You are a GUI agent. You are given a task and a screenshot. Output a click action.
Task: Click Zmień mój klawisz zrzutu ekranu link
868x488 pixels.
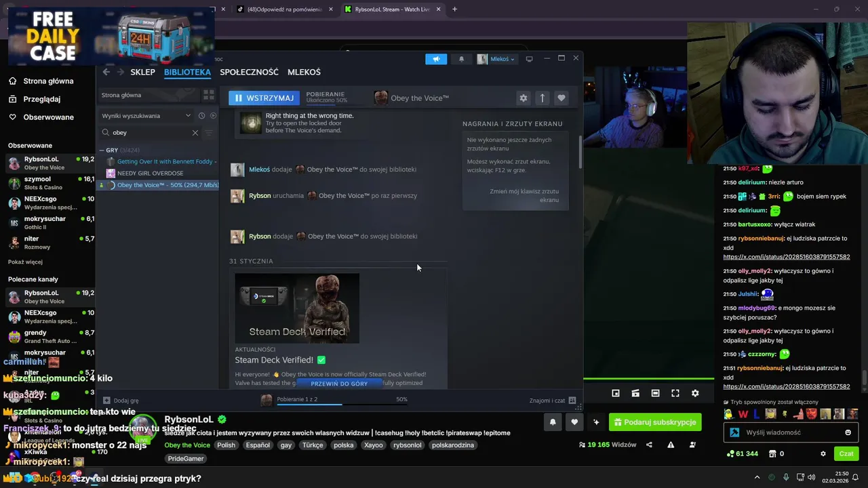(524, 196)
